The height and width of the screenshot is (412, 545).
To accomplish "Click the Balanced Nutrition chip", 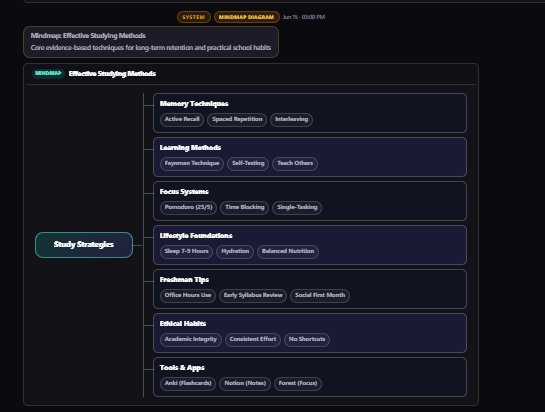I will [288, 251].
